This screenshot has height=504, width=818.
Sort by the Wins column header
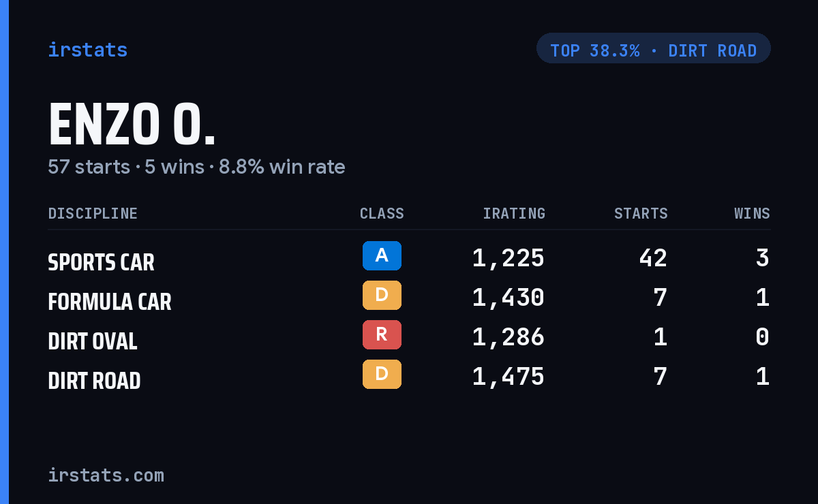752,214
